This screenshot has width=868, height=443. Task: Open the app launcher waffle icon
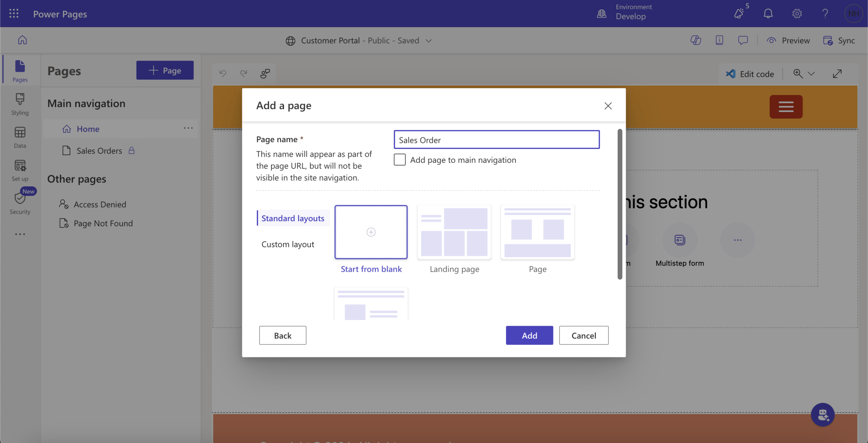[14, 14]
